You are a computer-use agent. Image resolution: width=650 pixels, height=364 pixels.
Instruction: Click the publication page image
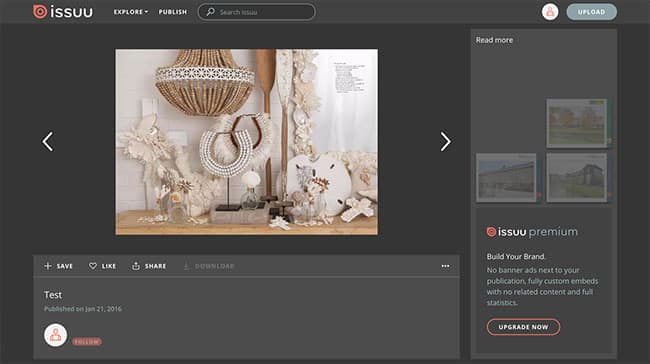tap(247, 142)
